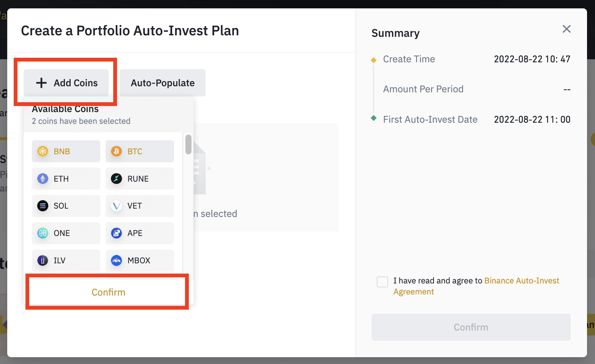This screenshot has width=595, height=364.
Task: Select the BNB coin icon
Action: tap(43, 151)
